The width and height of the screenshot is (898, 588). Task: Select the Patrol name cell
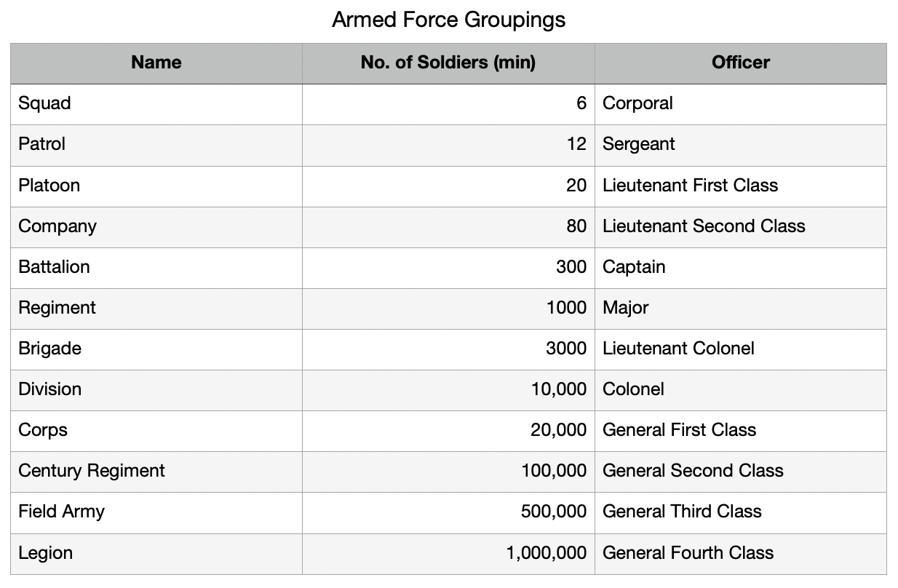click(156, 145)
